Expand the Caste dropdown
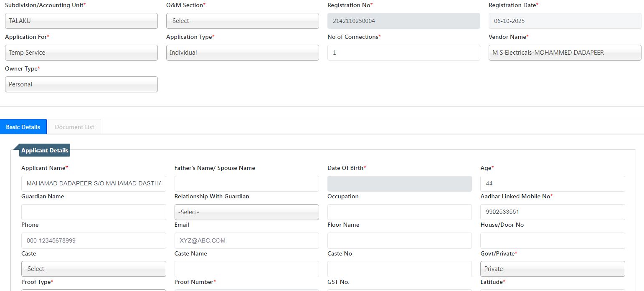 pyautogui.click(x=94, y=269)
